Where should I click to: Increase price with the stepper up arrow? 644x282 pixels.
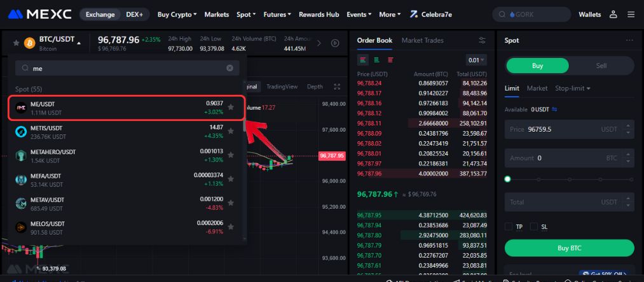coord(627,126)
